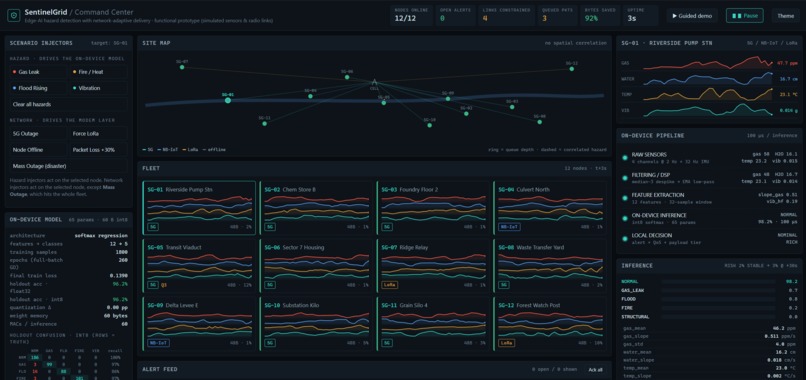Toggle the Fire / Heat hazard injector
Viewport: 806px width, 380px height.
(x=99, y=72)
